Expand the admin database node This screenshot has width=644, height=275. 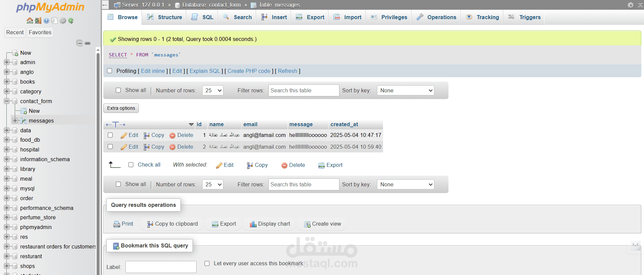pyautogui.click(x=6, y=62)
